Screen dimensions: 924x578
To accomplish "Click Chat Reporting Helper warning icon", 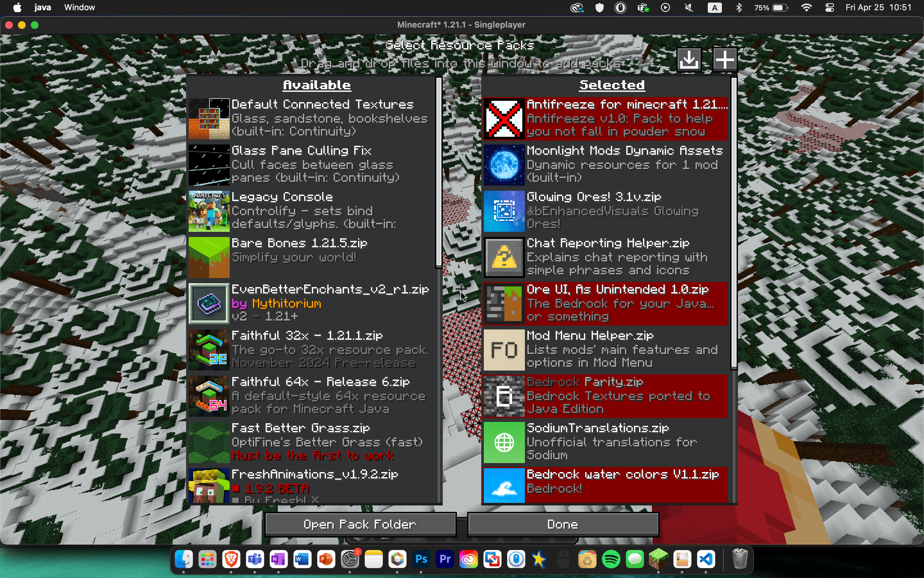I will pyautogui.click(x=504, y=257).
